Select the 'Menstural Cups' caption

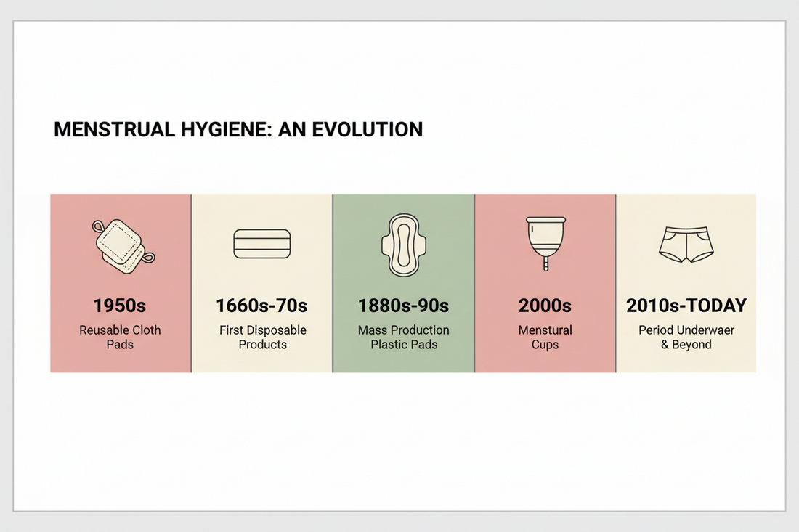pyautogui.click(x=545, y=337)
